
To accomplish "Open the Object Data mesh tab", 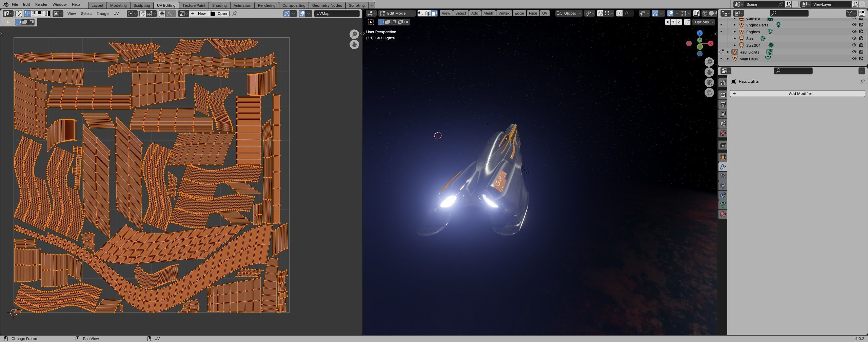I will point(723,205).
